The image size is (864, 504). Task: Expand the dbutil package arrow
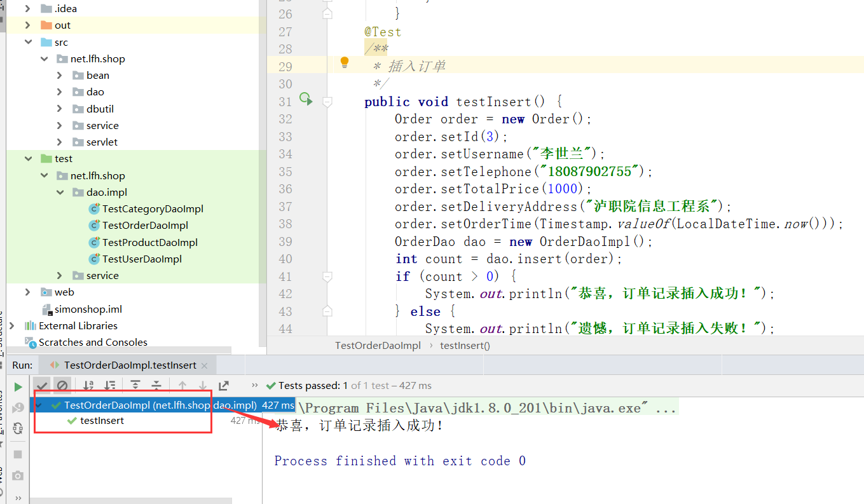[x=60, y=109]
